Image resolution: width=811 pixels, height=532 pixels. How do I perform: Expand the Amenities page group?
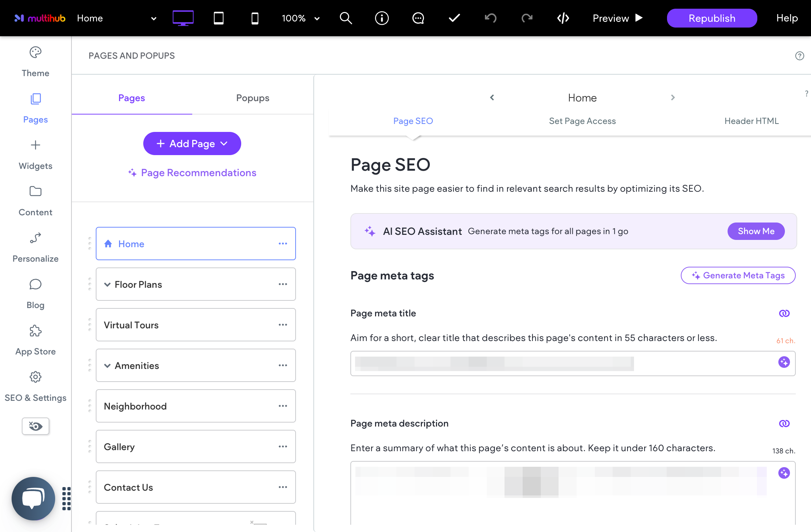(107, 366)
